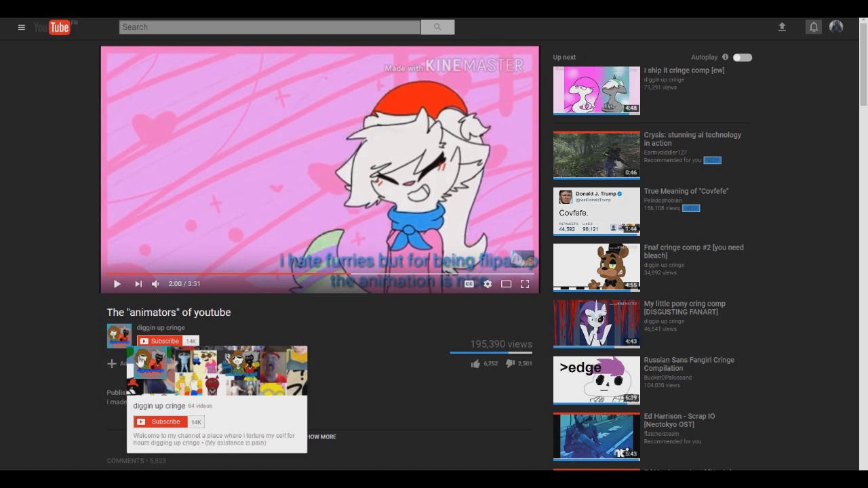Open 'My little pony cring comp' title

click(685, 308)
